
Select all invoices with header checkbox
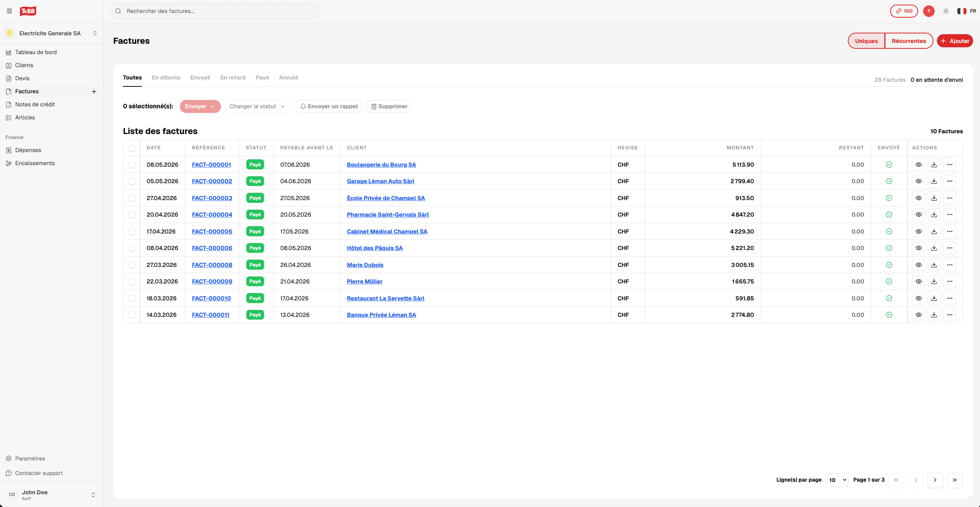coord(131,148)
